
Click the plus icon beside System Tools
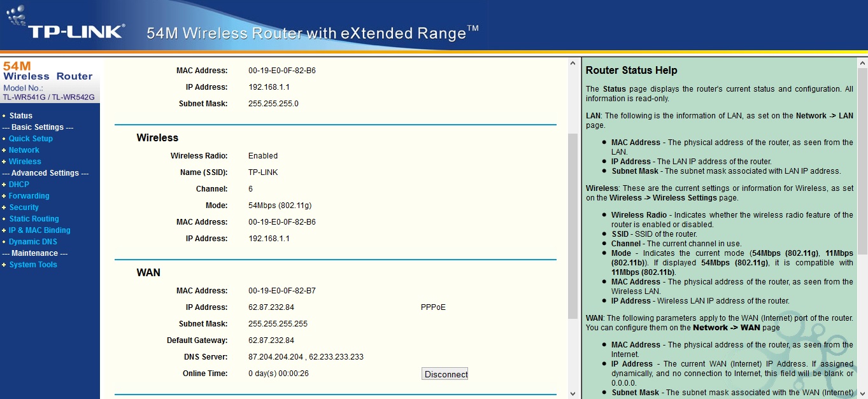(4, 265)
